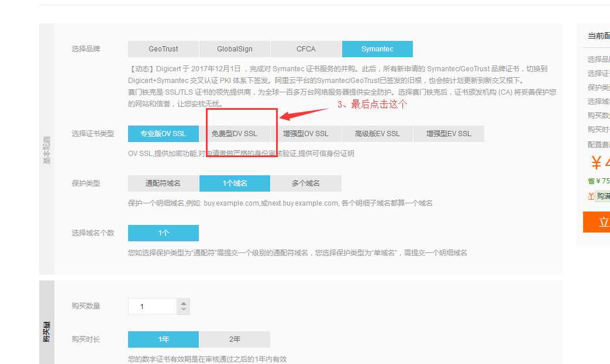610x364 pixels.
Task: Choose 增强型EV SSL certificate type
Action: [x=449, y=134]
